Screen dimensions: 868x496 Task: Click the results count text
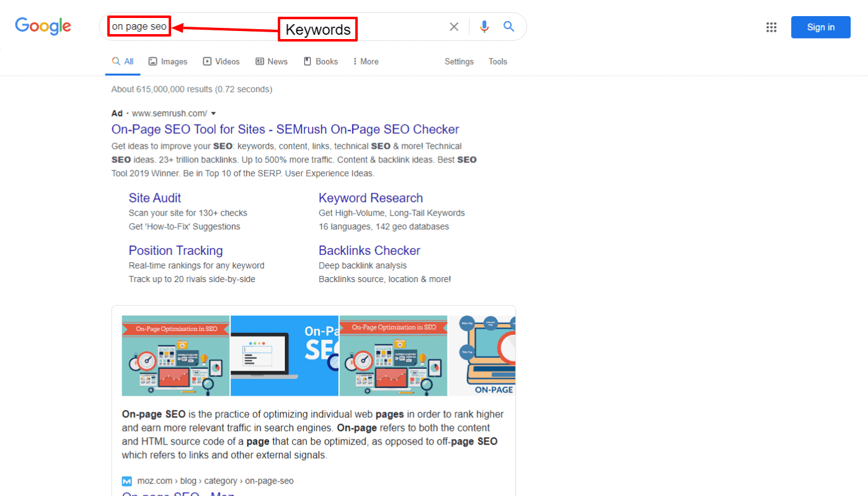point(192,89)
